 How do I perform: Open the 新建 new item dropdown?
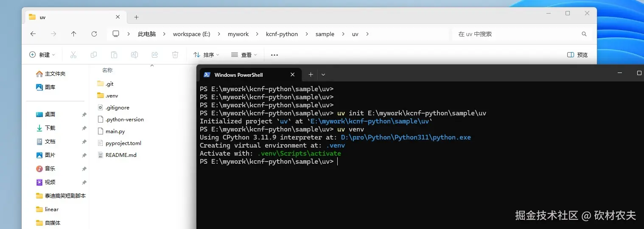pos(42,55)
